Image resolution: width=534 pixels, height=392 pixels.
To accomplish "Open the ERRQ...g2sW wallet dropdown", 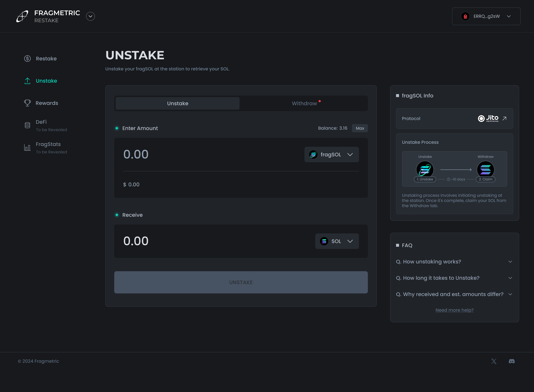I will (x=486, y=16).
